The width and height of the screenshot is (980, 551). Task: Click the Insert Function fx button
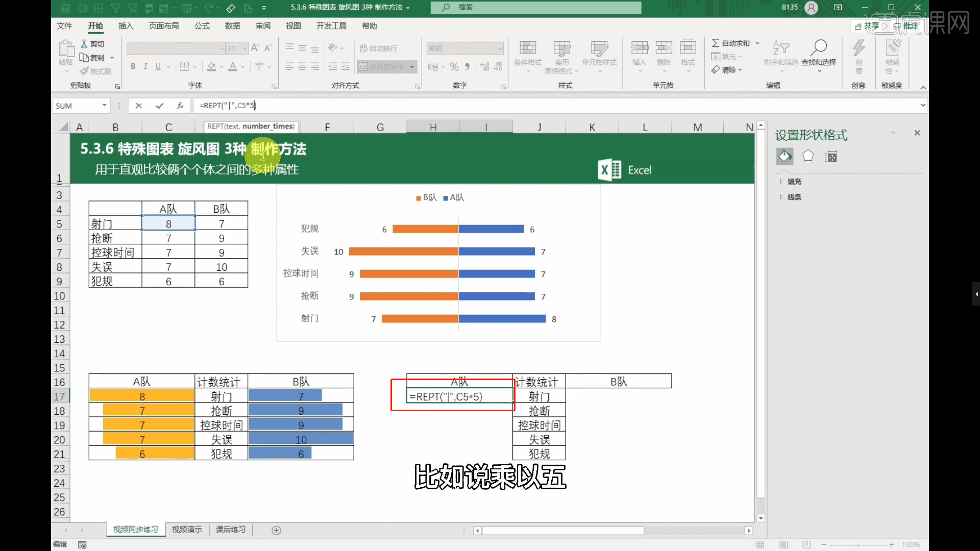coord(180,106)
